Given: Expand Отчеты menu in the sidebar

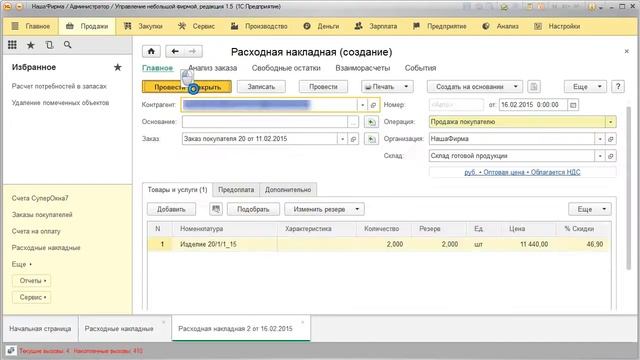Looking at the screenshot, I should (32, 281).
